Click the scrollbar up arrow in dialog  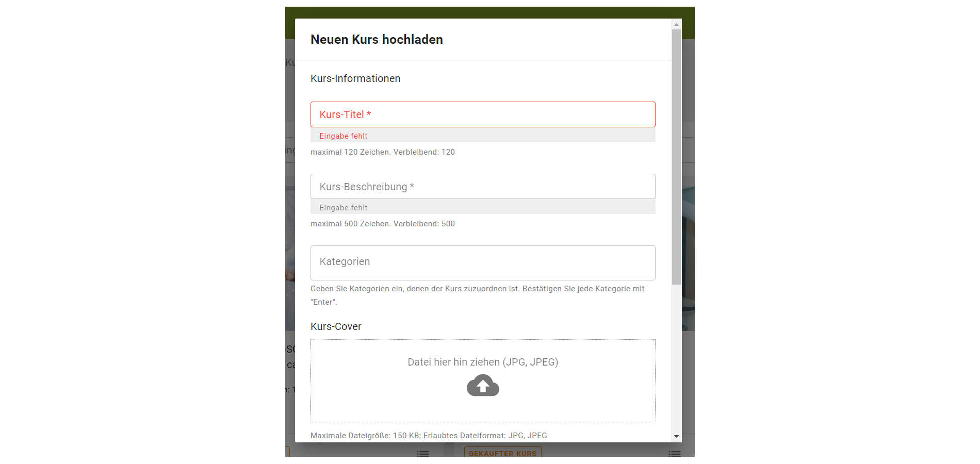[x=676, y=25]
